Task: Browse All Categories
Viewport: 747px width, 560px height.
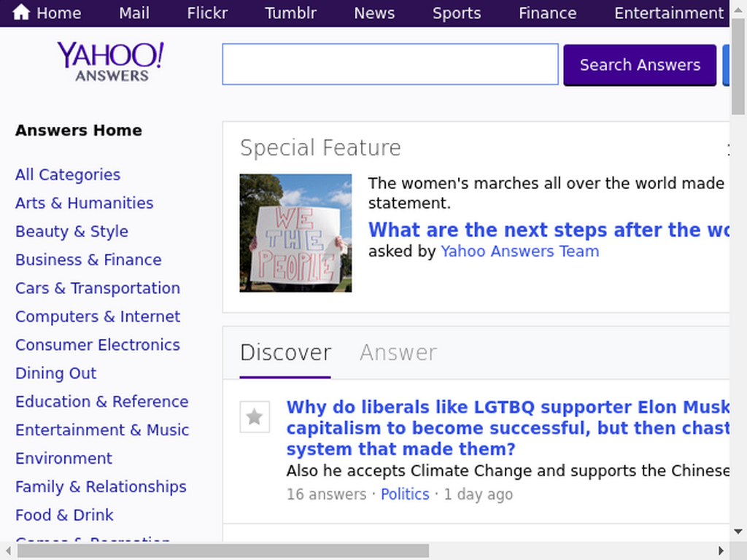Action: [68, 175]
